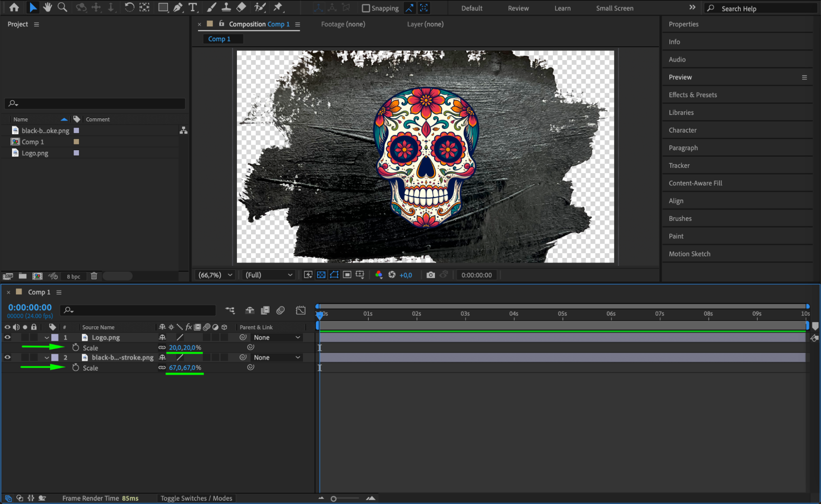821x504 pixels.
Task: Hide the Logo.png layer eye
Action: pyautogui.click(x=7, y=337)
